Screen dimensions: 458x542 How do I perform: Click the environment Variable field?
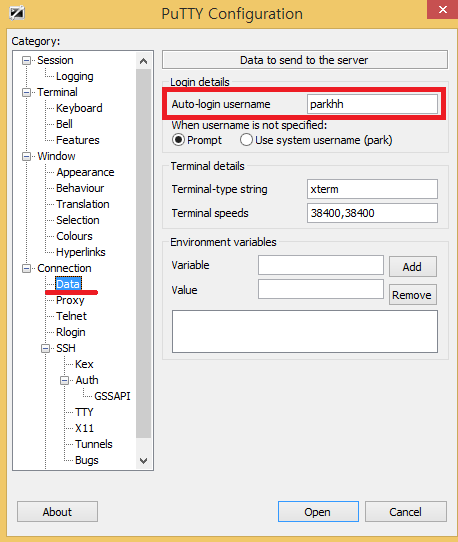pyautogui.click(x=321, y=265)
